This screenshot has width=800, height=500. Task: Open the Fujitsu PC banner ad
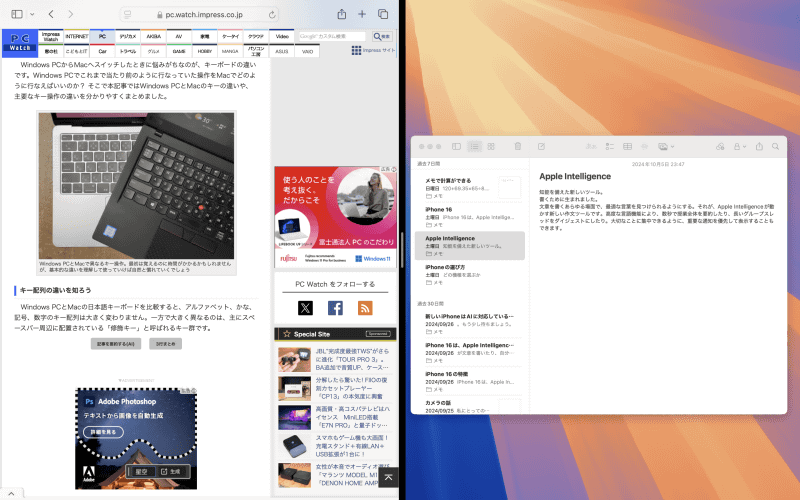click(335, 216)
